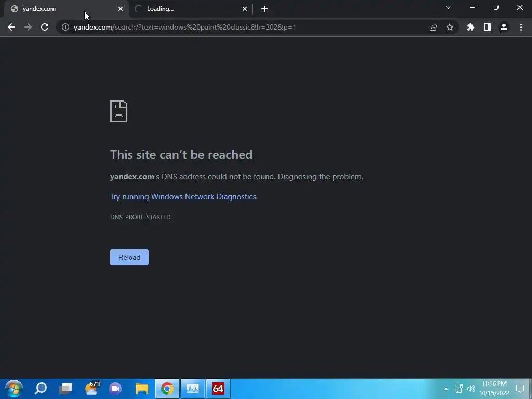Image resolution: width=532 pixels, height=399 pixels.
Task: Open the Extensions puzzle icon
Action: click(471, 27)
